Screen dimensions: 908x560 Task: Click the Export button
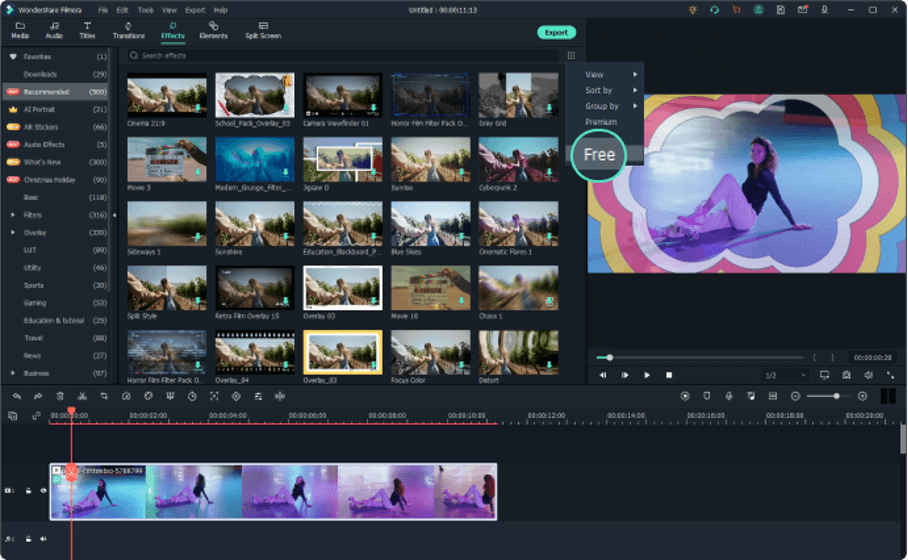tap(556, 32)
